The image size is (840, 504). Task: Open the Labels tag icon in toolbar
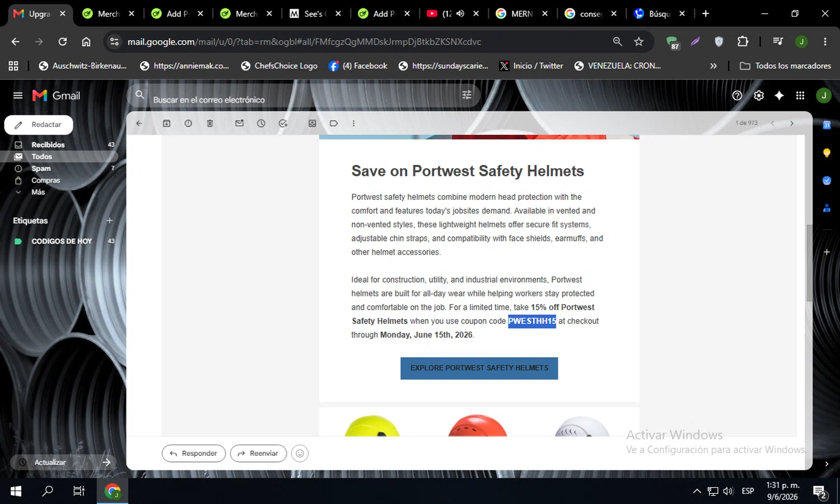(334, 123)
